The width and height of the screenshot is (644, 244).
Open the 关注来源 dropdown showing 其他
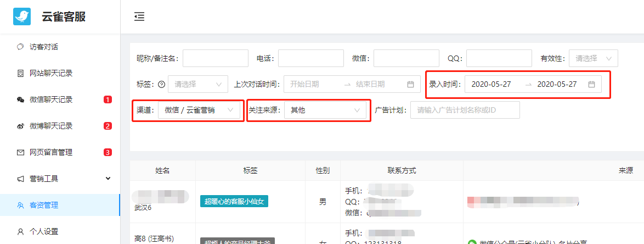click(x=325, y=110)
